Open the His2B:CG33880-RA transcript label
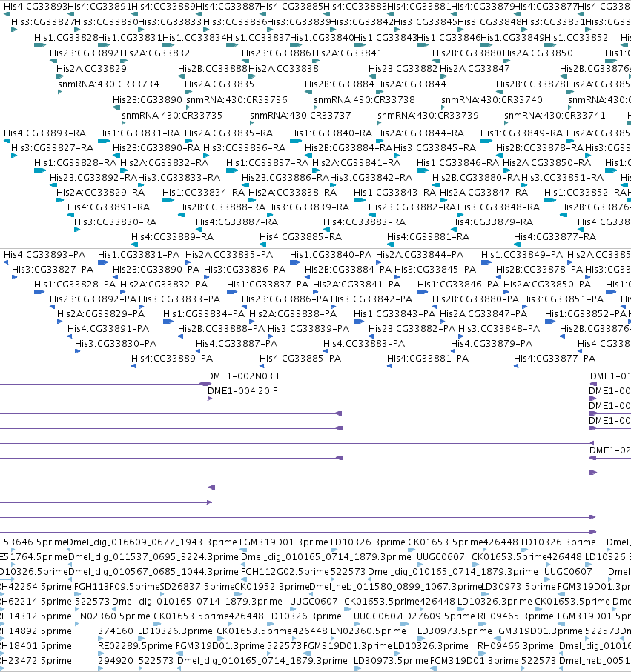 point(476,177)
